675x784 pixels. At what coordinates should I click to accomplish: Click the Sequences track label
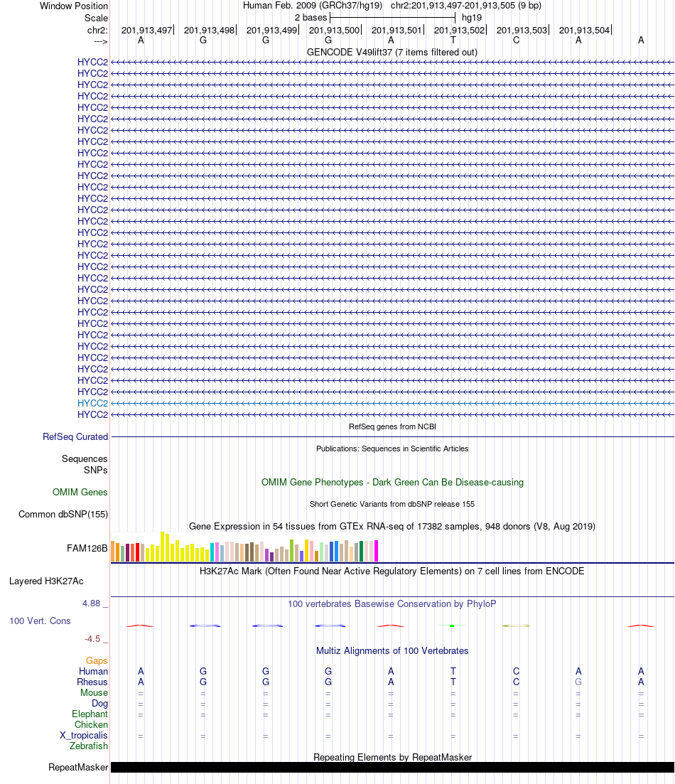click(85, 458)
